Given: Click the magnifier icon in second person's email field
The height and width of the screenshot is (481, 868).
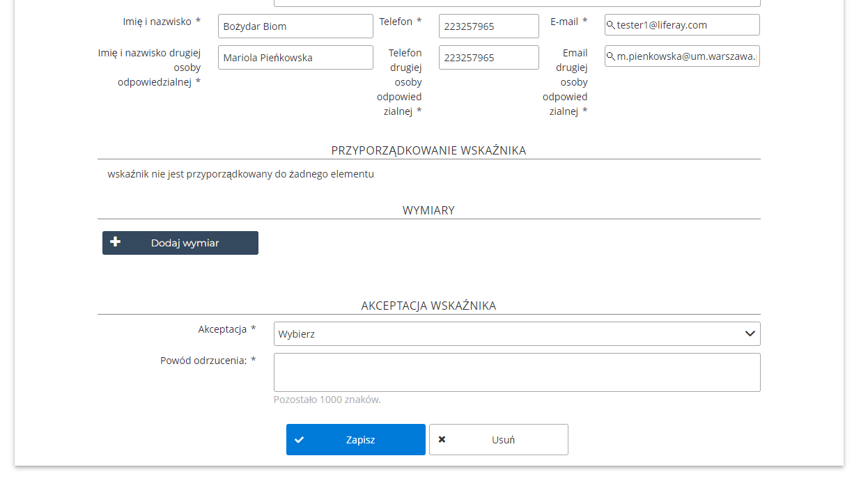Looking at the screenshot, I should tap(611, 56).
